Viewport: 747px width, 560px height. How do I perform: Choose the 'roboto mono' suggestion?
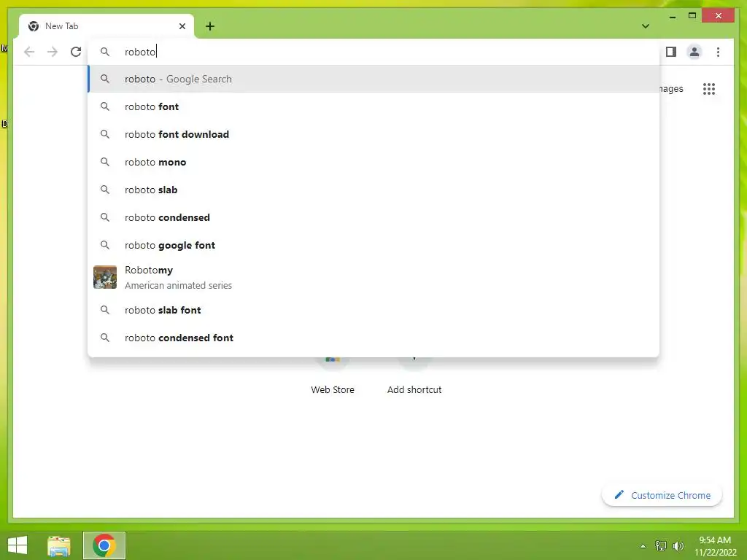[374, 162]
